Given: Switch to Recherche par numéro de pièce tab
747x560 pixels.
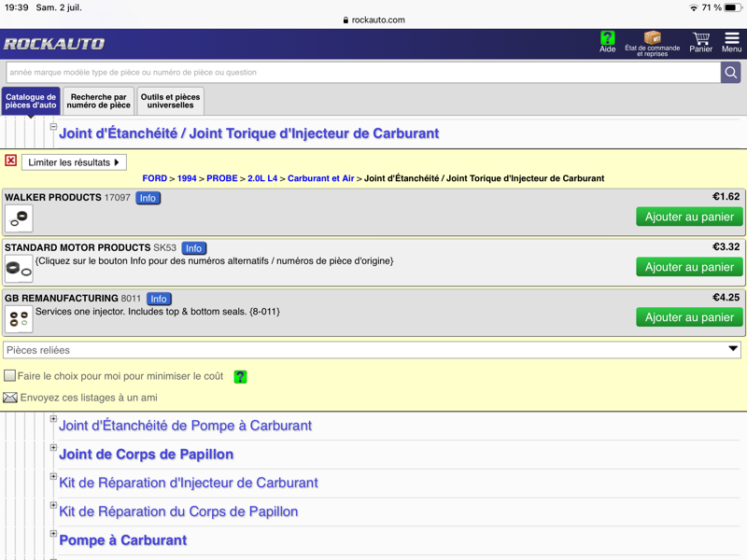Looking at the screenshot, I should (99, 101).
